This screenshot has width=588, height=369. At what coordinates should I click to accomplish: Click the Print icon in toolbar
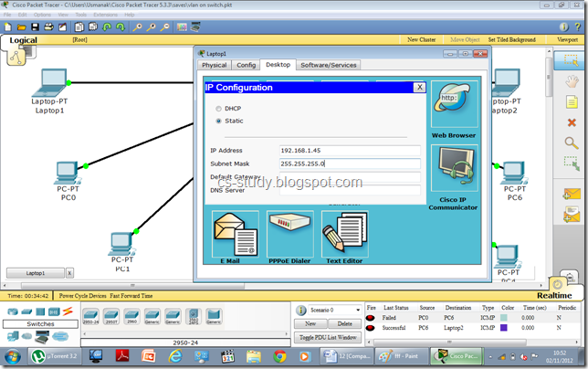pyautogui.click(x=48, y=27)
